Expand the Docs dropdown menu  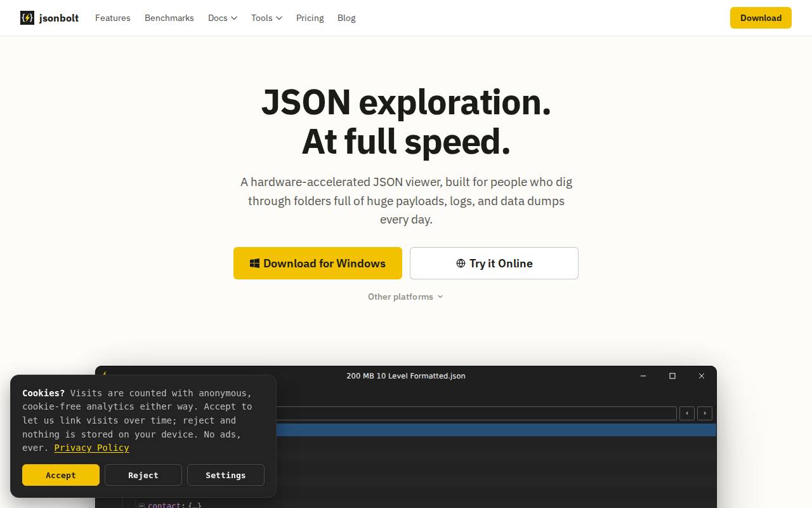[x=223, y=18]
